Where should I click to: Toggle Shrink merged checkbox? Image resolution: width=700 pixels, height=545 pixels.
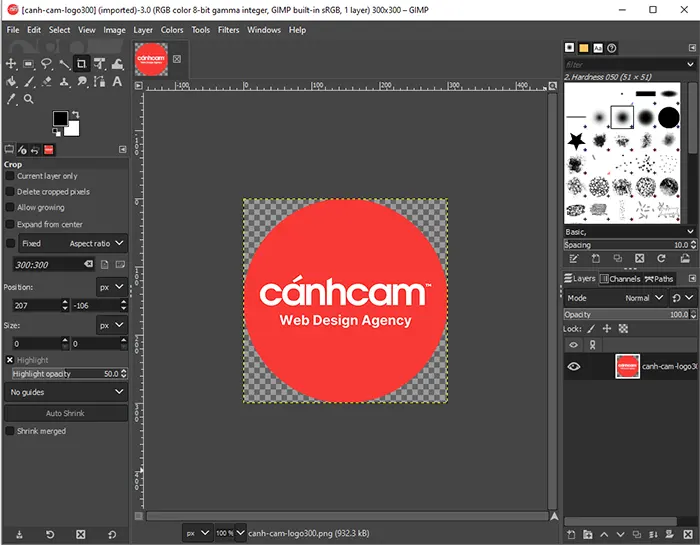pyautogui.click(x=10, y=431)
